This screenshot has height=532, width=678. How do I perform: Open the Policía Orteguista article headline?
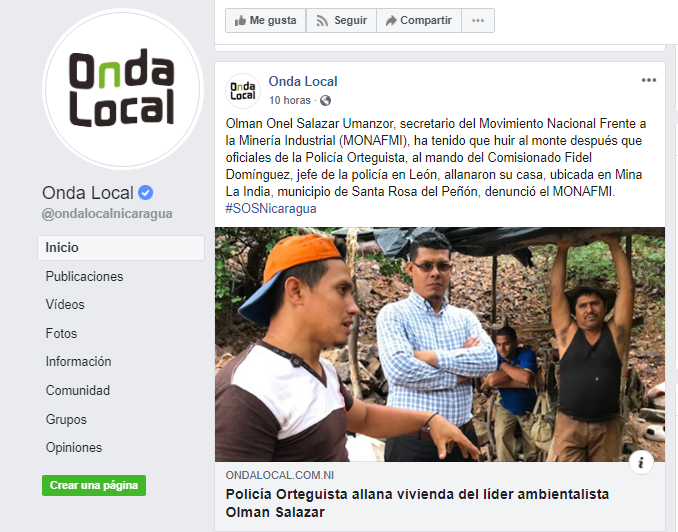[x=417, y=503]
